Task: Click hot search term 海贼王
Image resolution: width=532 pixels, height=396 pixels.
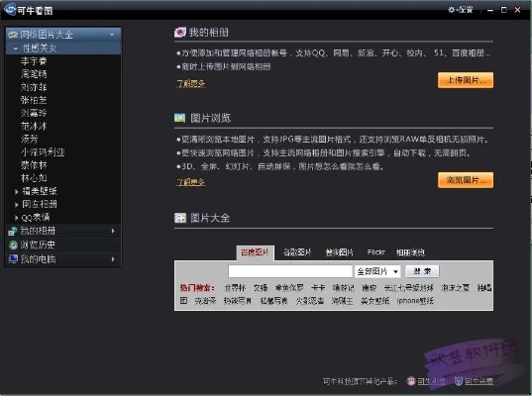Action: coord(342,301)
